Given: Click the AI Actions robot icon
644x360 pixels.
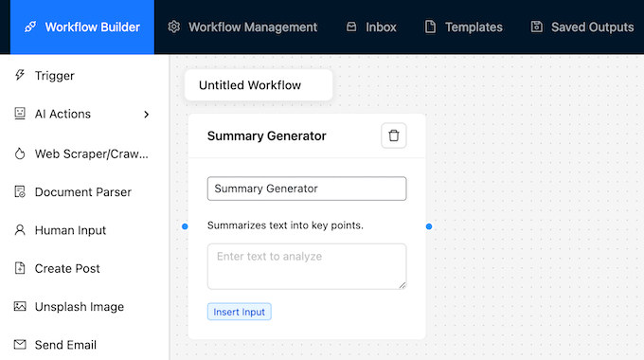Looking at the screenshot, I should click(x=20, y=114).
